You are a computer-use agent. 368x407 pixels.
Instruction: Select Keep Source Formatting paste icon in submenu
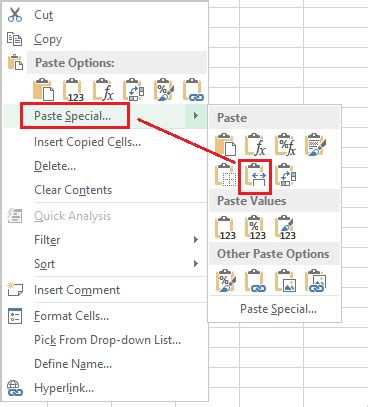[316, 146]
